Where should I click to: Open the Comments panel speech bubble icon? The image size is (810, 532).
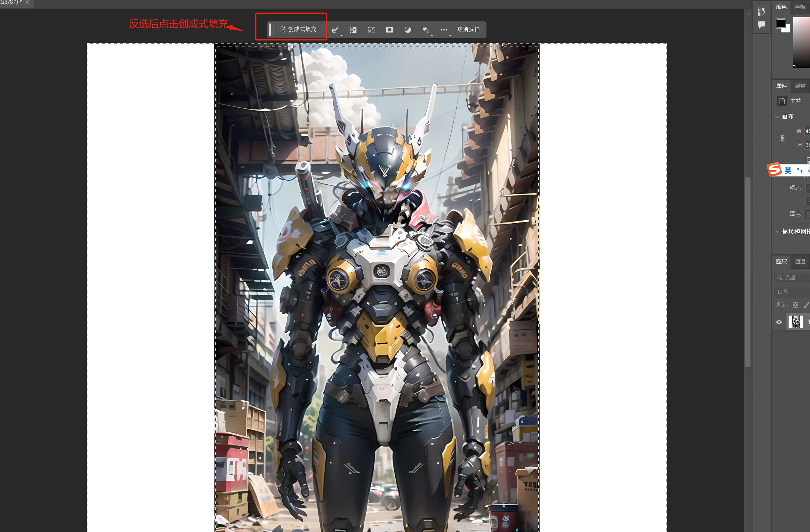point(761,25)
